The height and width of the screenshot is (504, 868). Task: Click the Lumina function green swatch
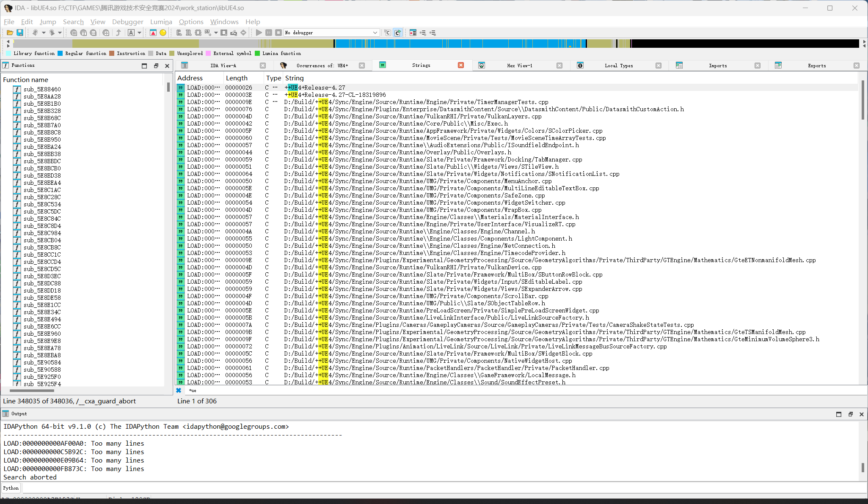(x=257, y=53)
